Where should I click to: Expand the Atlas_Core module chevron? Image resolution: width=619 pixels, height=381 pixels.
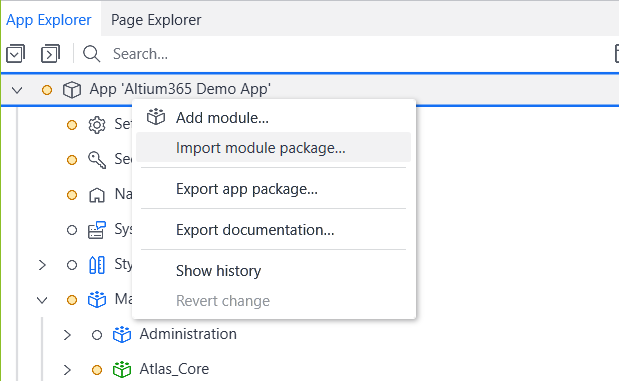(67, 370)
